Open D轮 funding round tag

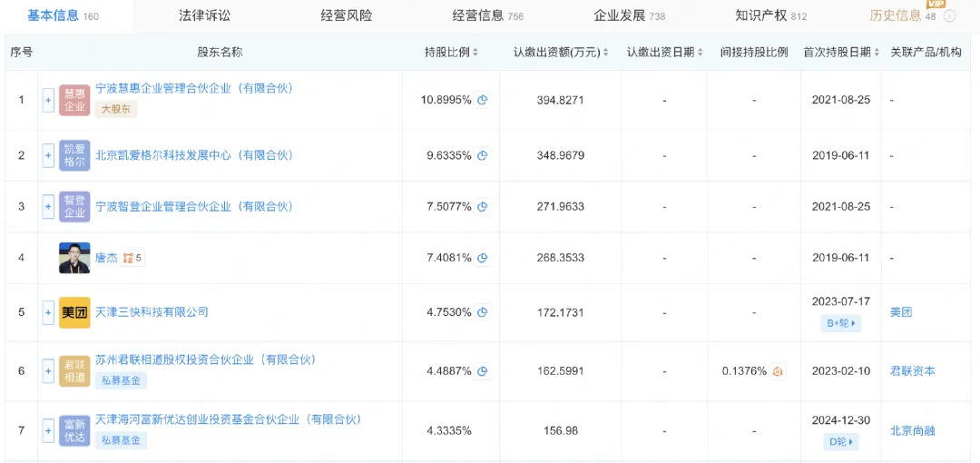click(x=840, y=442)
